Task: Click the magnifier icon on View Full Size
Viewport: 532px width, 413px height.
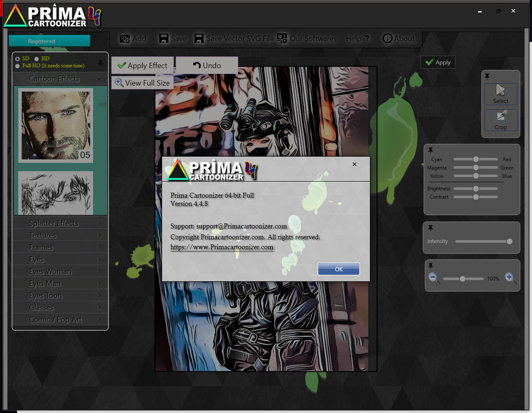Action: (119, 83)
